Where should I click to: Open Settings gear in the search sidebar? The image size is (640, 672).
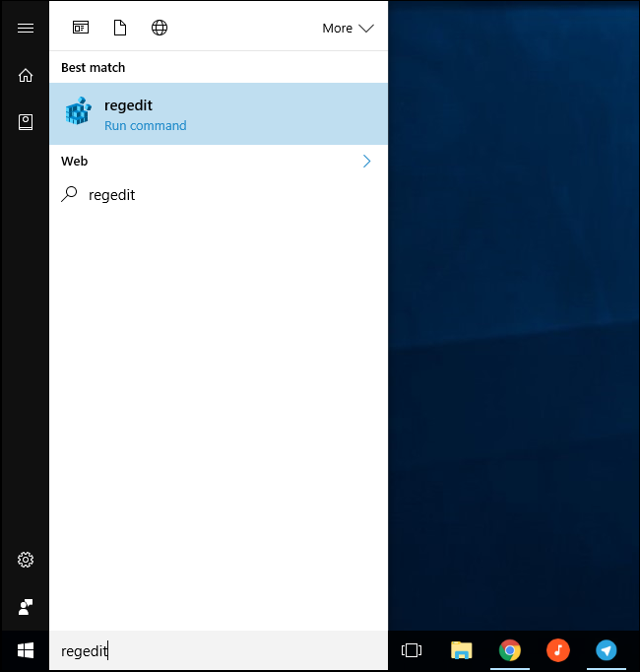pyautogui.click(x=26, y=560)
